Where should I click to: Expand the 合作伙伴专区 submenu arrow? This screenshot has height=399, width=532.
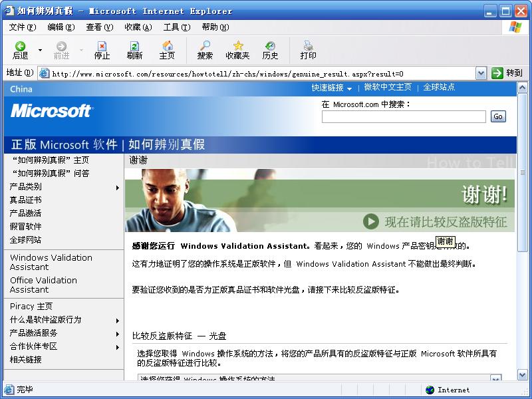coord(118,347)
